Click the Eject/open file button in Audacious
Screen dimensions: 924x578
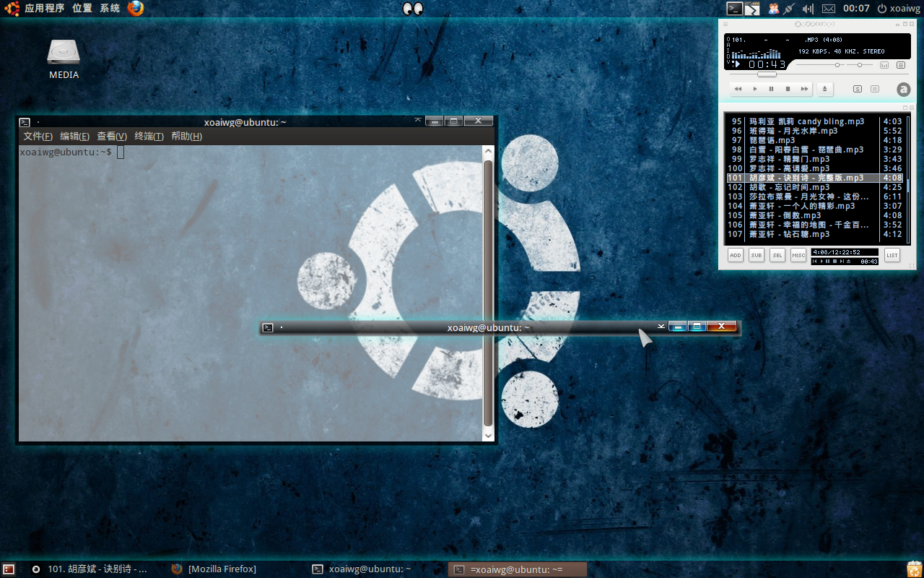825,89
